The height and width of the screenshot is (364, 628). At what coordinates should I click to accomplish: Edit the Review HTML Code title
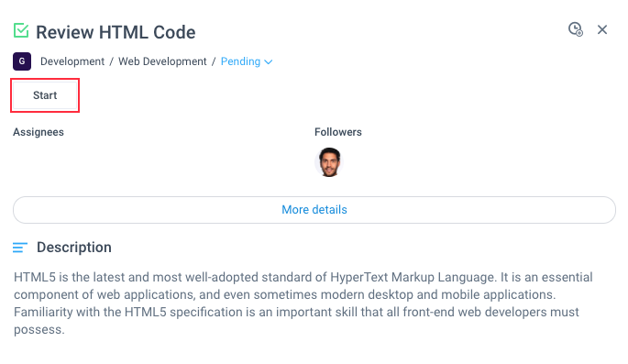click(116, 32)
